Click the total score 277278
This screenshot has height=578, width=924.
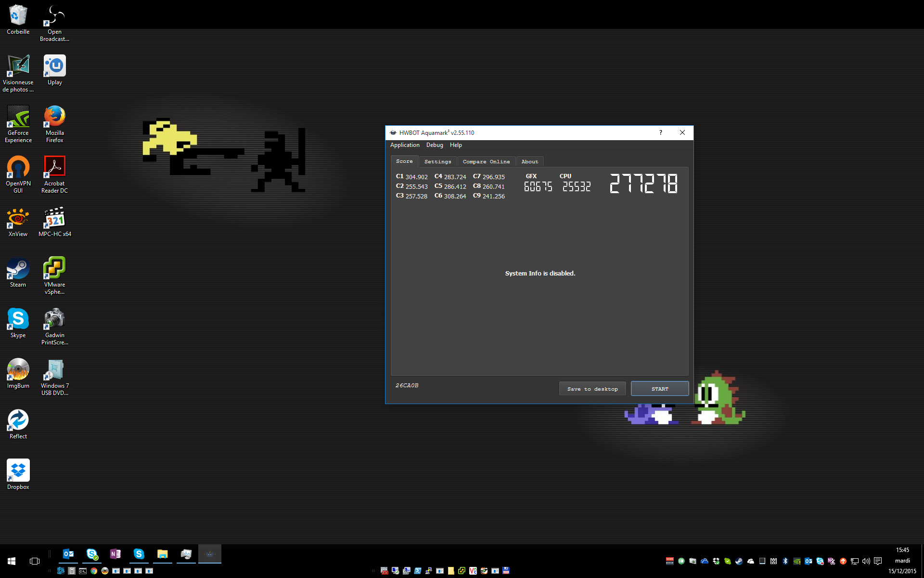click(x=644, y=184)
